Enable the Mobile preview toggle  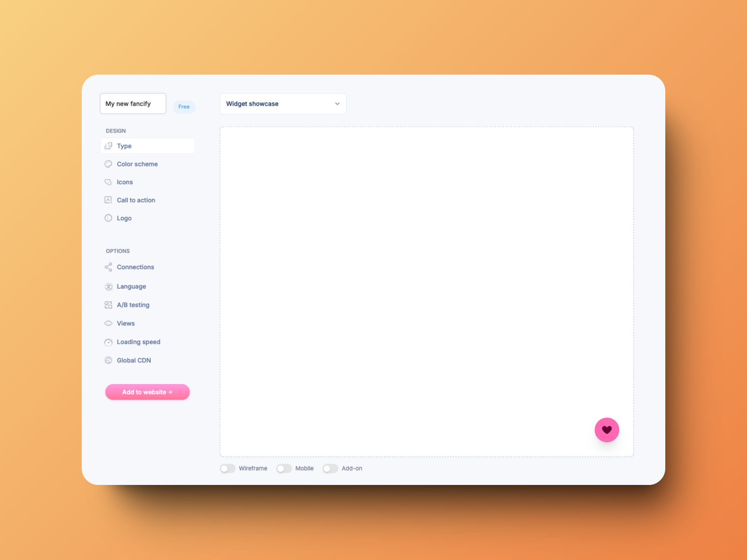coord(284,468)
